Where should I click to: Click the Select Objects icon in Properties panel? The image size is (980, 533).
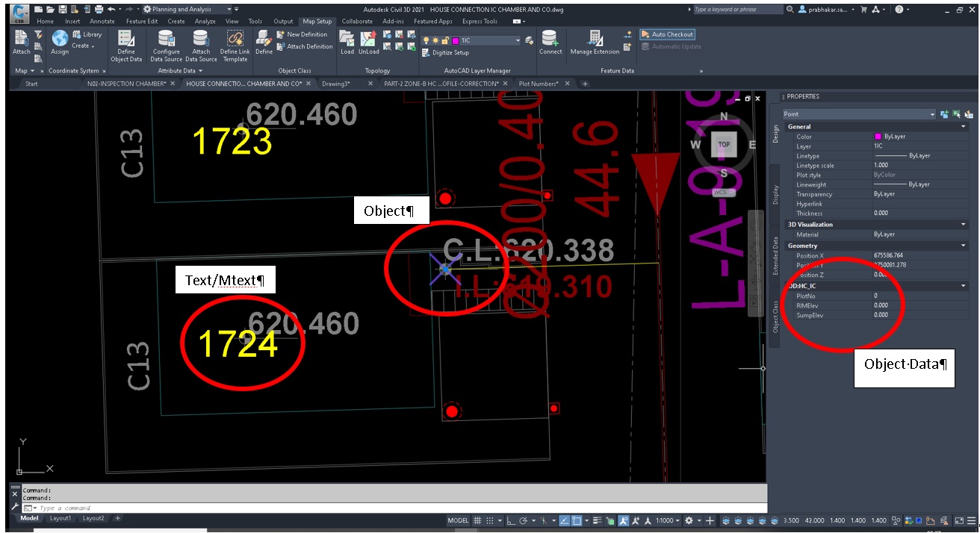point(957,114)
